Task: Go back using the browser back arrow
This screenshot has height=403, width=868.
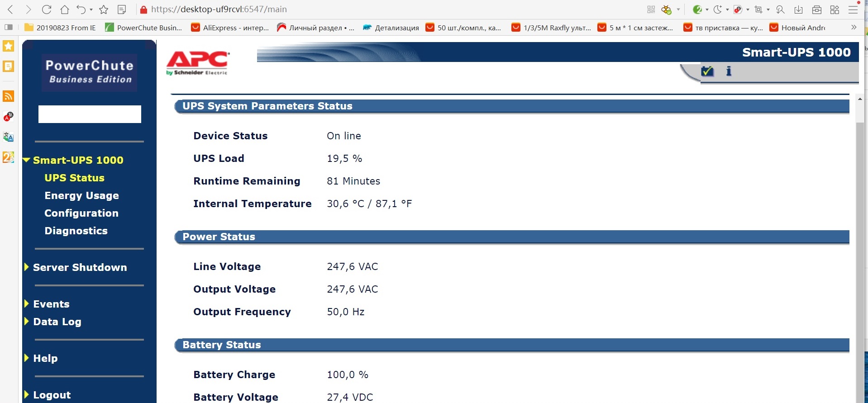Action: (x=11, y=9)
